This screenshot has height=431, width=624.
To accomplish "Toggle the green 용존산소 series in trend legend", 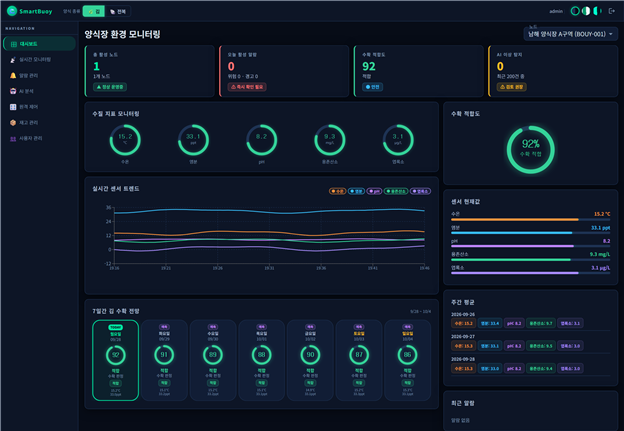I will pyautogui.click(x=396, y=191).
